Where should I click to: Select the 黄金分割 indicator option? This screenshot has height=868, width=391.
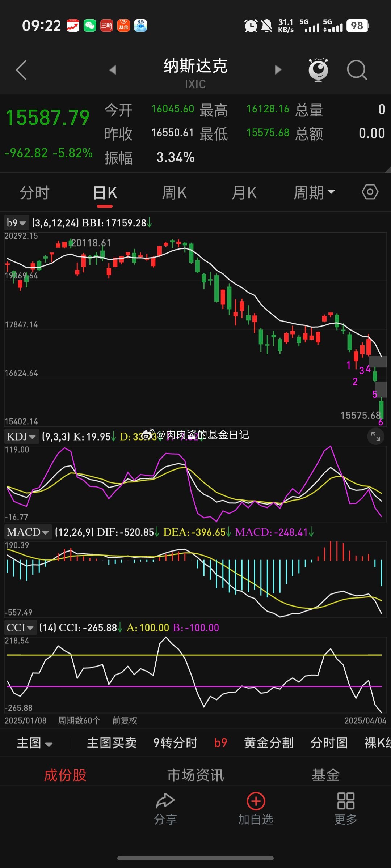269,743
